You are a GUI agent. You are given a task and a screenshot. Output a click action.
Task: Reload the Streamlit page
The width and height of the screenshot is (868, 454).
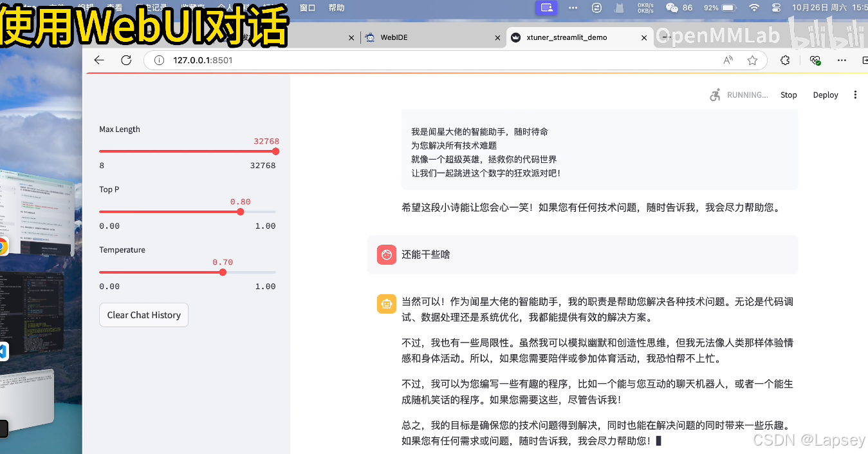tap(126, 60)
